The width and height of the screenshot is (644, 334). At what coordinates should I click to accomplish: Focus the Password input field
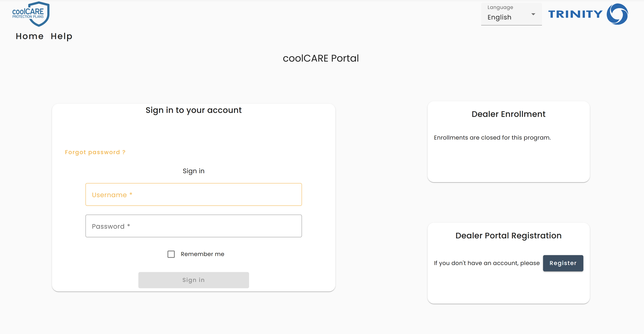coord(193,226)
